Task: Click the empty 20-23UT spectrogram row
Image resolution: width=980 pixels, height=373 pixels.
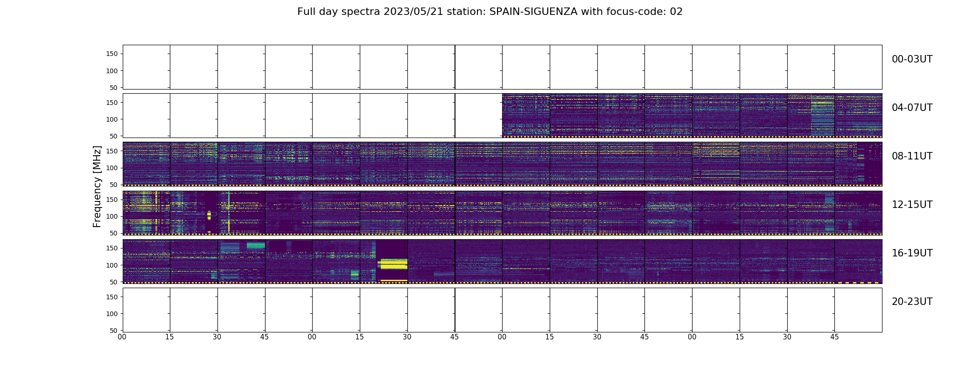Action: click(x=502, y=310)
